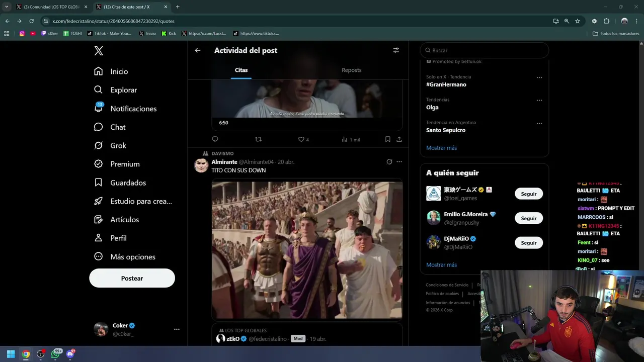Screen dimensions: 644x362
Task: Go back with the post activity arrow
Action: (198, 50)
